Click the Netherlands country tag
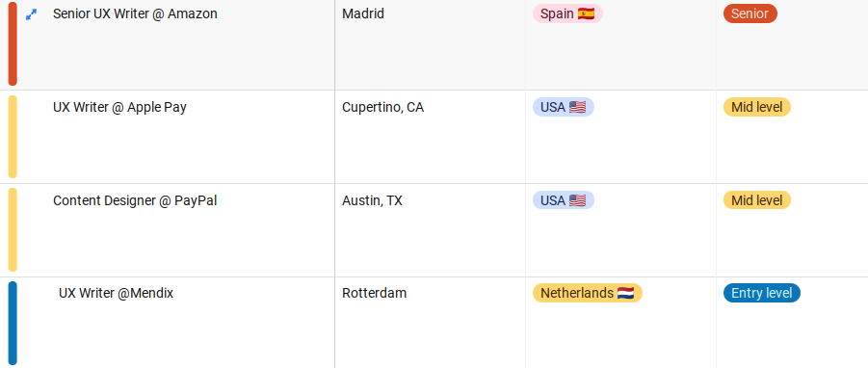 coord(588,293)
